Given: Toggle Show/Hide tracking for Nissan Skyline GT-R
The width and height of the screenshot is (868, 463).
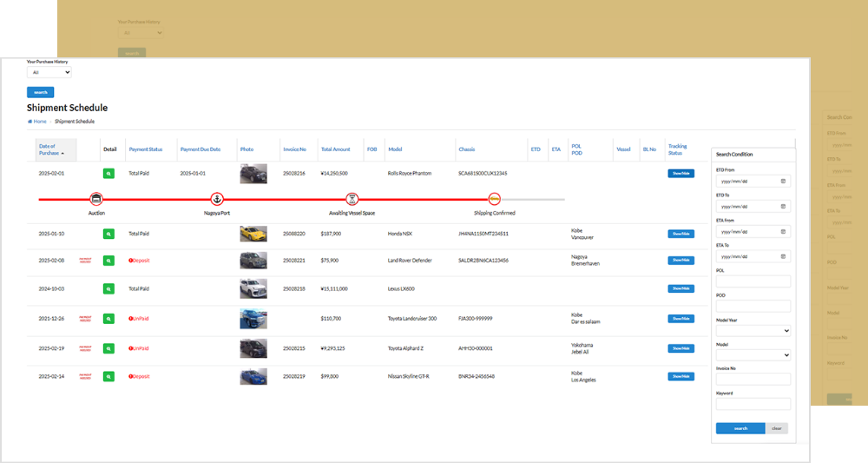Looking at the screenshot, I should point(681,376).
